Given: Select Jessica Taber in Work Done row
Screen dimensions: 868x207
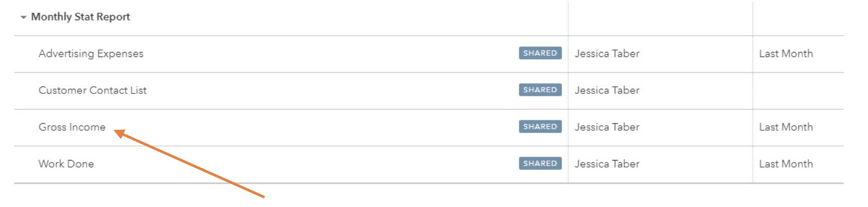Looking at the screenshot, I should (607, 164).
